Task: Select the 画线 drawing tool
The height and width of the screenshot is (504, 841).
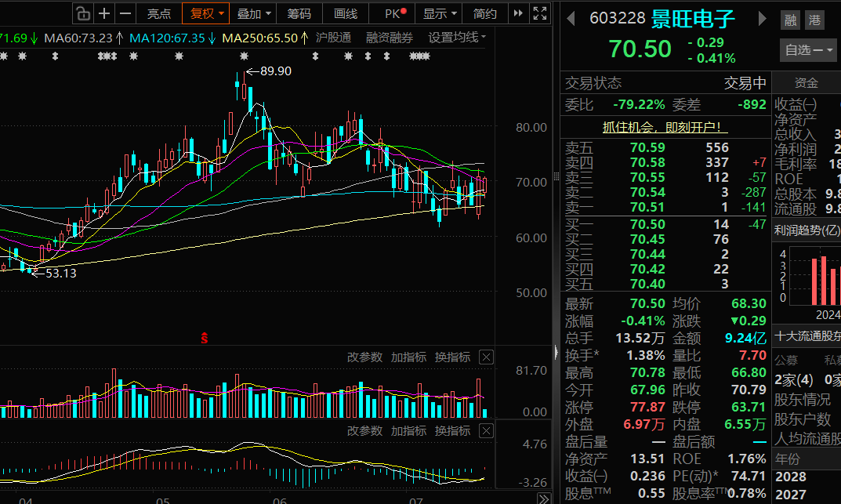Action: 346,13
